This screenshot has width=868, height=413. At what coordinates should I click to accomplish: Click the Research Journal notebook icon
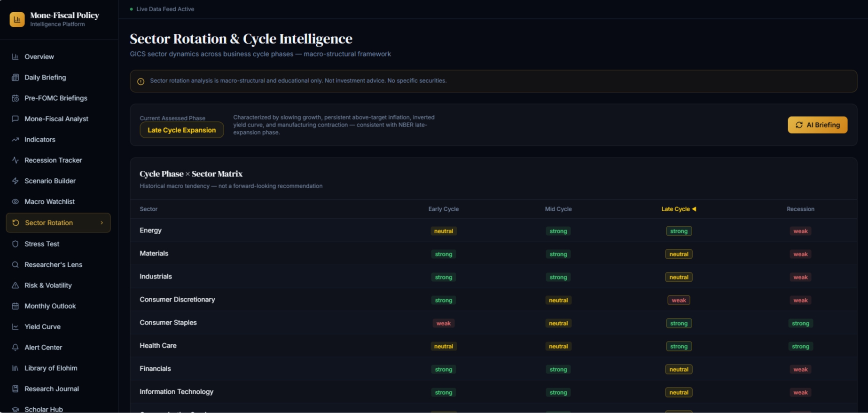15,389
